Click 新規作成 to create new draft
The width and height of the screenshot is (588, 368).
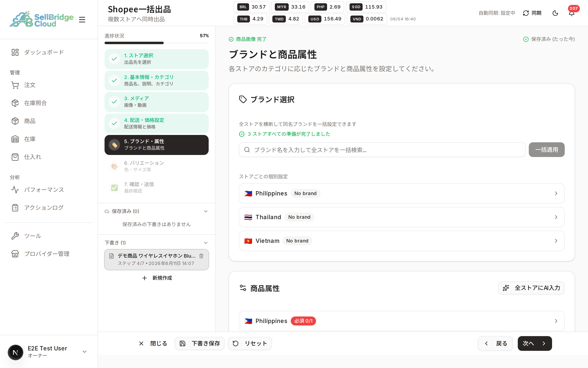157,278
